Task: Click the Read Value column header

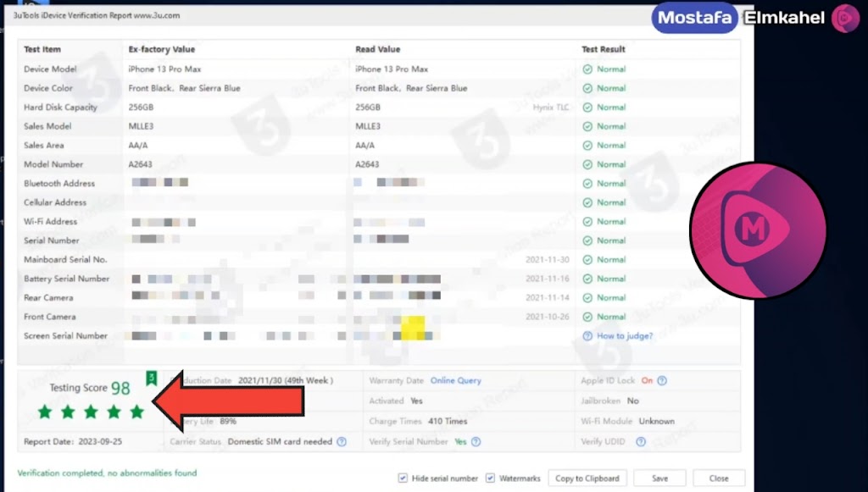Action: coord(377,49)
